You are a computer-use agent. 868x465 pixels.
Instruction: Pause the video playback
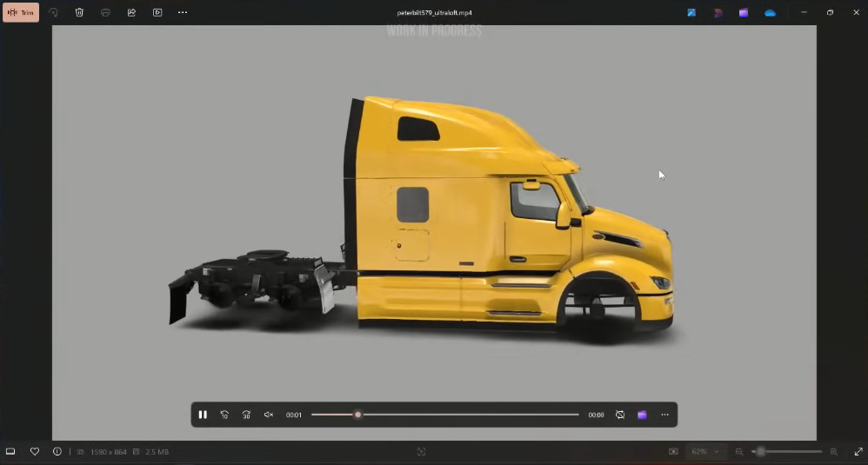pyautogui.click(x=203, y=415)
